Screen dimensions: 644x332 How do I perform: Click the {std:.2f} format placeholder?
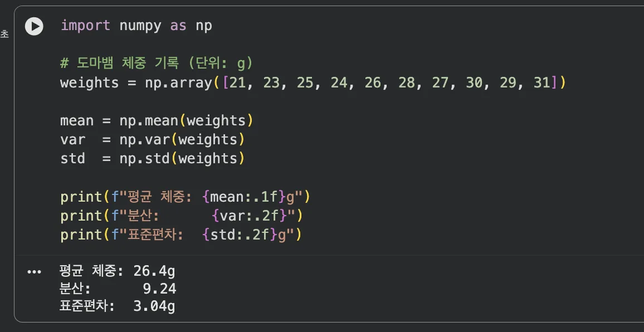point(240,235)
